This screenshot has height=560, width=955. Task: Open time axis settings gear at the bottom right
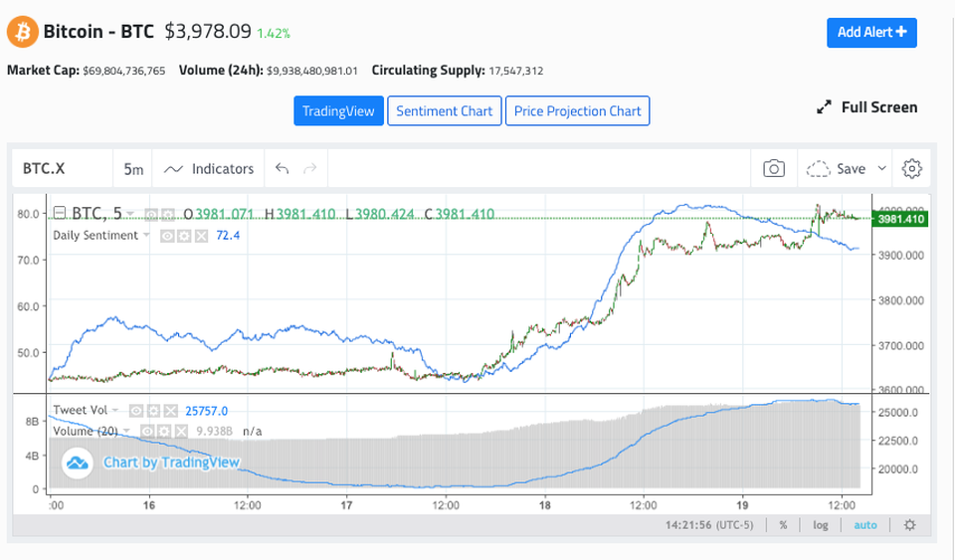coord(909,525)
